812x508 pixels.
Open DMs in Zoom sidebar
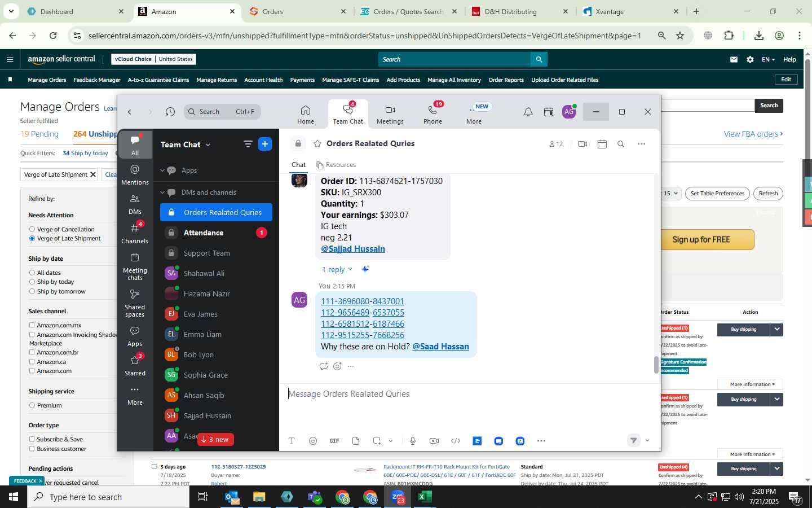pos(135,204)
